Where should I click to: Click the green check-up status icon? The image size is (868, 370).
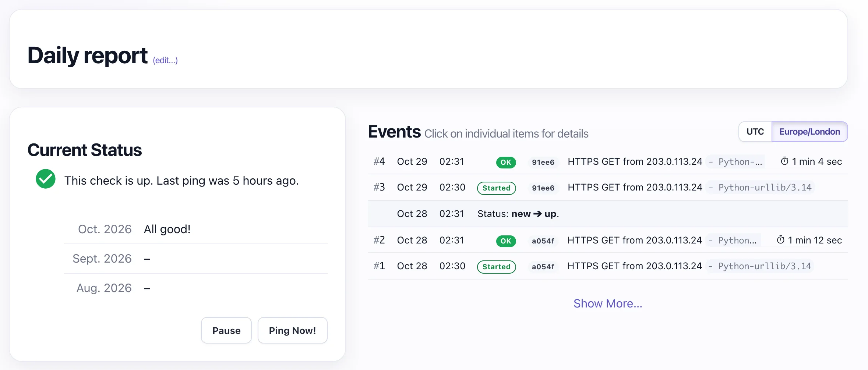pyautogui.click(x=46, y=179)
